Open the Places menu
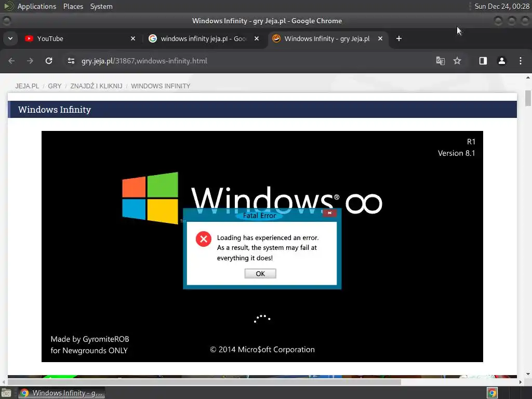Image resolution: width=532 pixels, height=399 pixels. tap(73, 6)
